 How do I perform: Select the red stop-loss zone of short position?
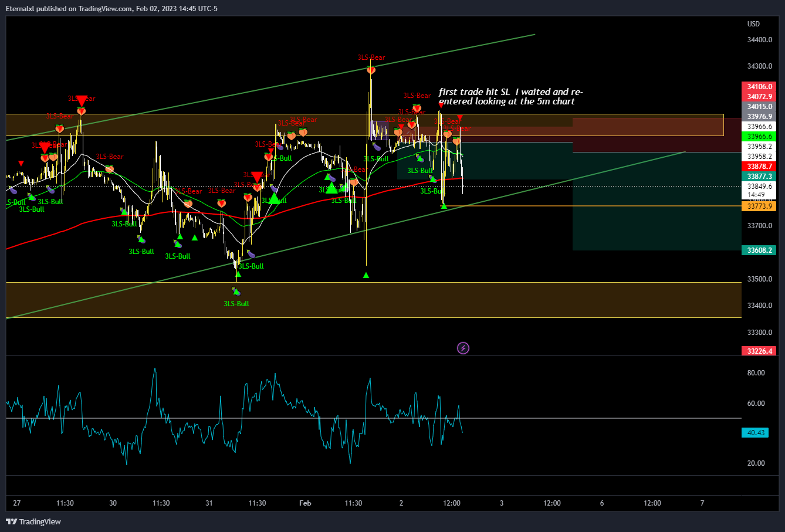(657, 135)
